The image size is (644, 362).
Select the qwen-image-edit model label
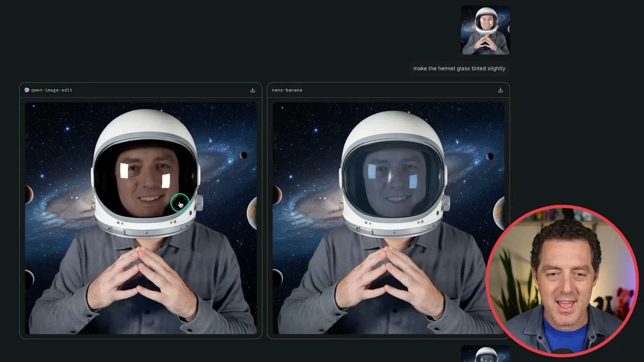tap(52, 90)
